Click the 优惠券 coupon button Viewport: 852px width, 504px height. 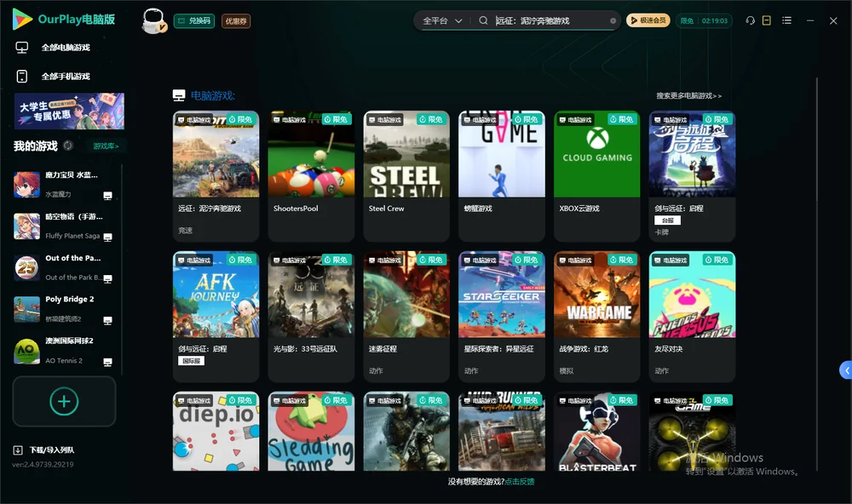(236, 20)
